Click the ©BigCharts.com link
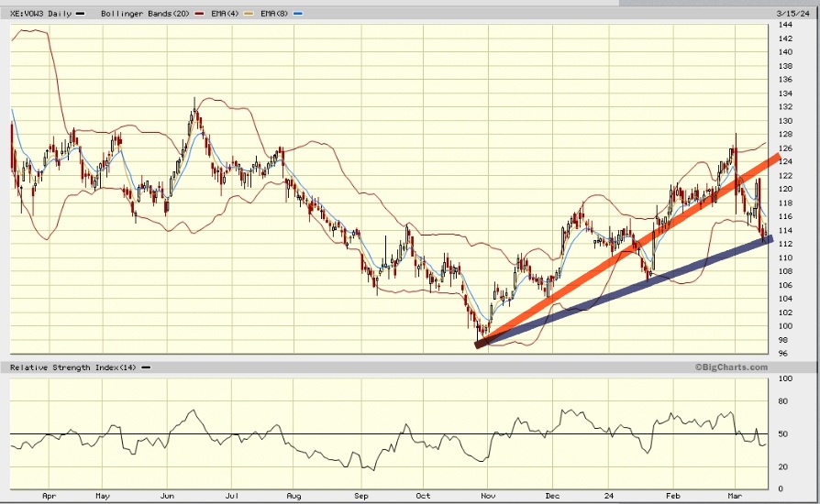 click(x=731, y=367)
